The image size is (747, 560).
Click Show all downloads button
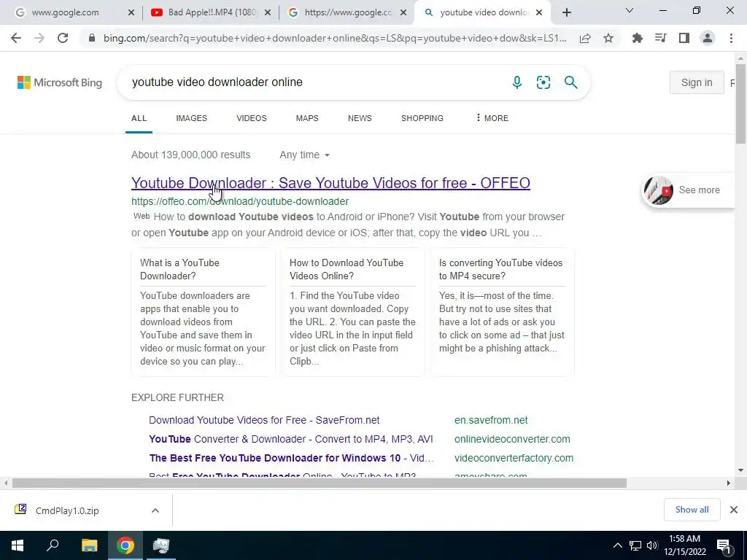[x=692, y=510]
